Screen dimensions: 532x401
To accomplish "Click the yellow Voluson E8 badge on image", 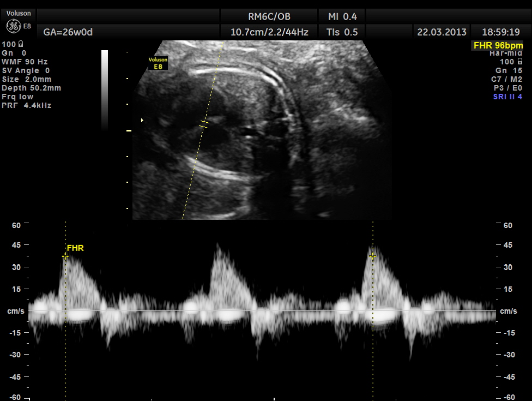I will click(158, 63).
